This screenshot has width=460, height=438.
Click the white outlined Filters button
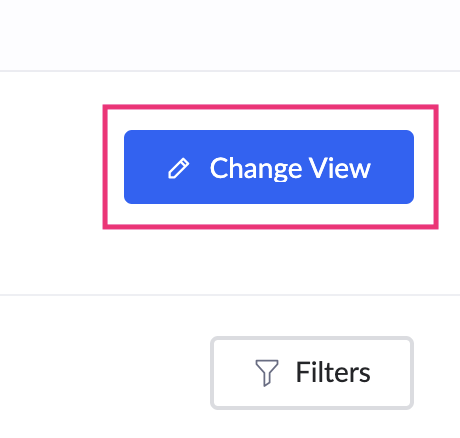[x=312, y=373]
